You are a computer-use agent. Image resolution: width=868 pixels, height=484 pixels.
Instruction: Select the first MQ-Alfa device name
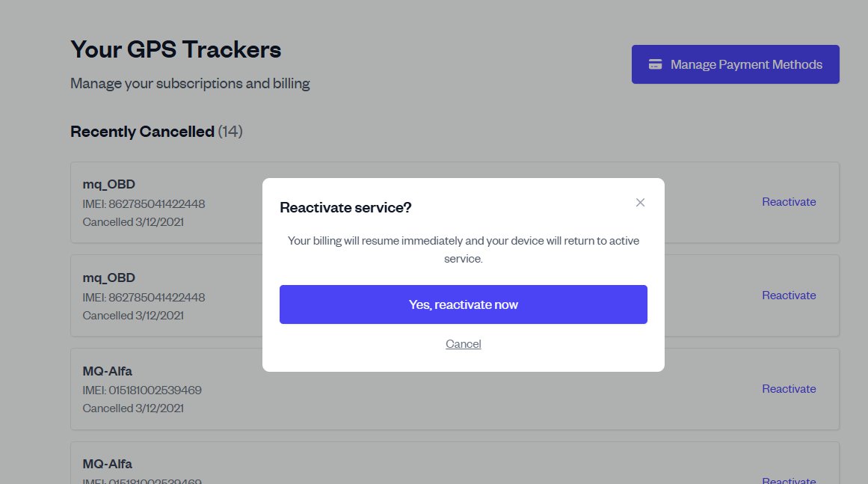107,371
